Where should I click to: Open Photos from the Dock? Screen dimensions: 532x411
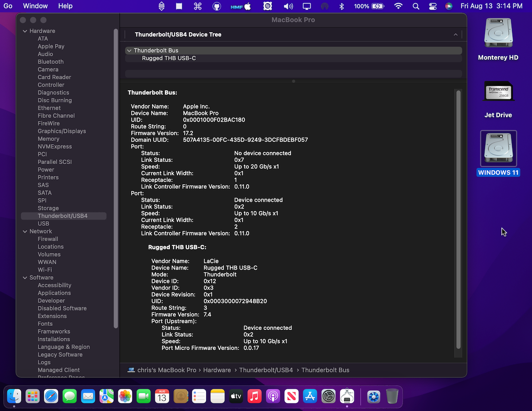pos(125,396)
